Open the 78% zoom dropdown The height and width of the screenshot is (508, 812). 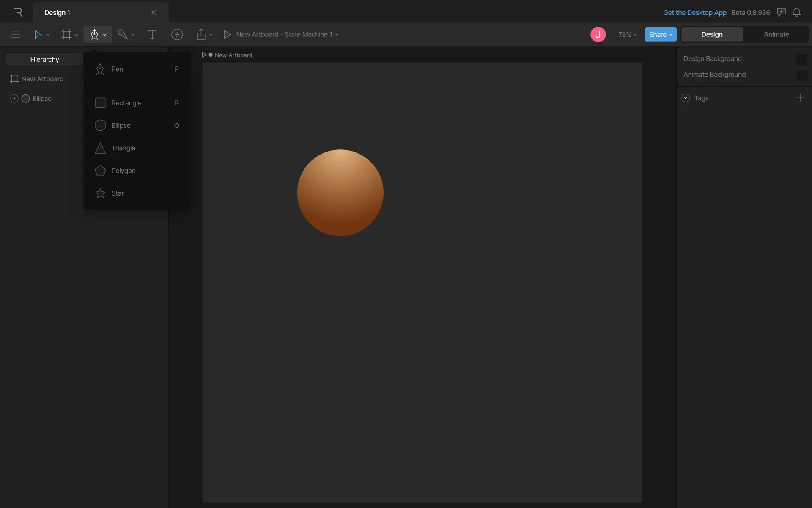click(x=627, y=34)
